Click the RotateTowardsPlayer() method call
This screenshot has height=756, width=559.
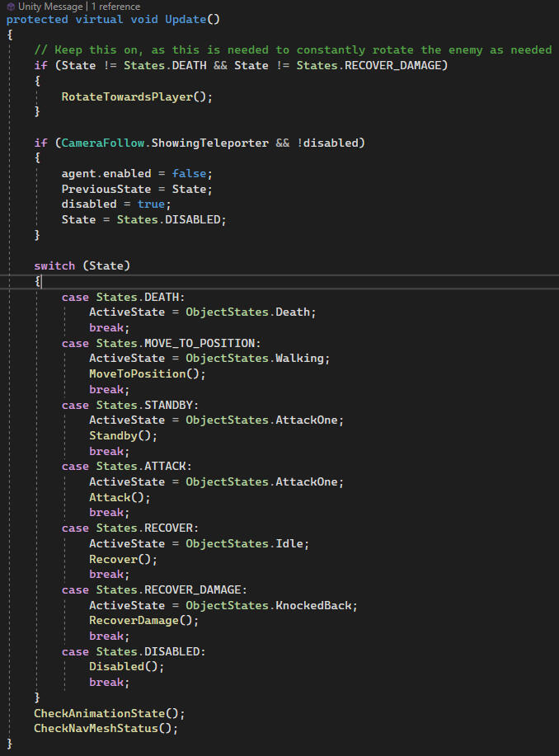(136, 96)
